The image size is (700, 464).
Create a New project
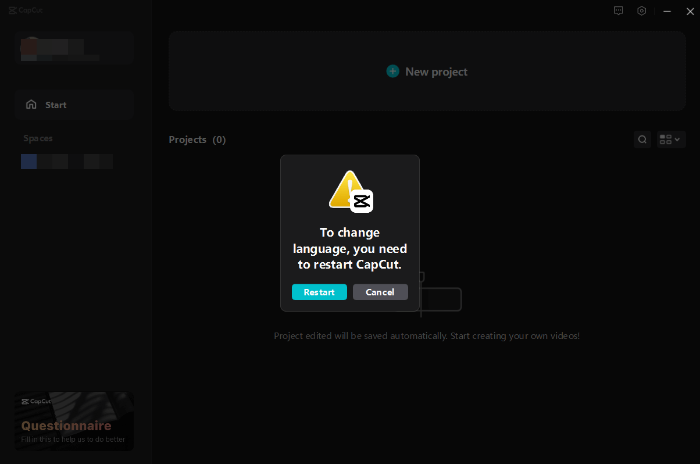click(x=427, y=71)
